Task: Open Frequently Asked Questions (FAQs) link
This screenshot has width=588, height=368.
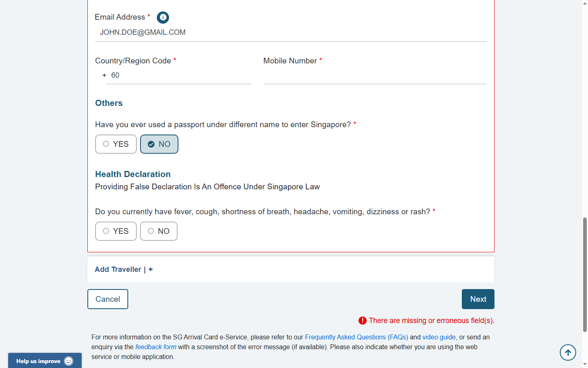Action: (356, 337)
